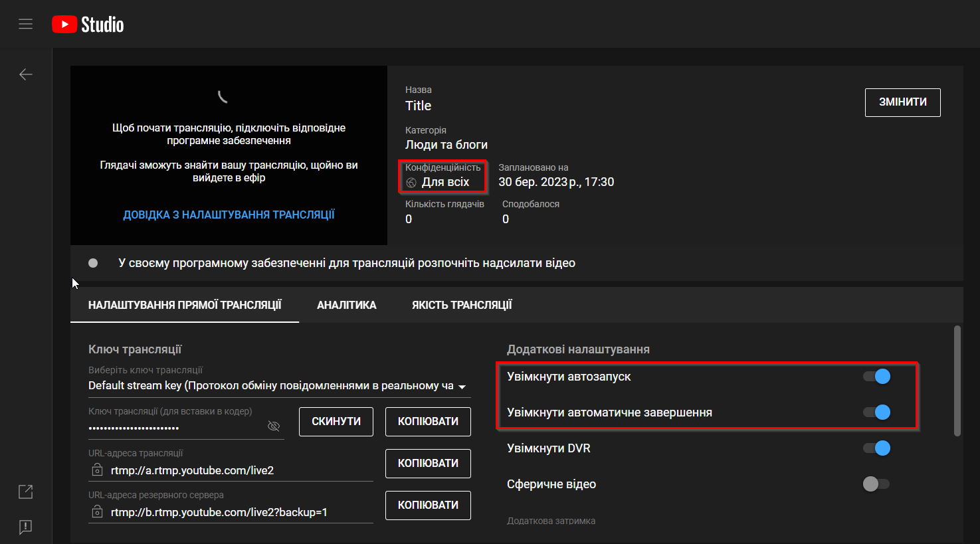Open the 'ЯКІСТЬ ТРАНСЛЯЦІЇ' tab
The image size is (980, 544).
(462, 305)
